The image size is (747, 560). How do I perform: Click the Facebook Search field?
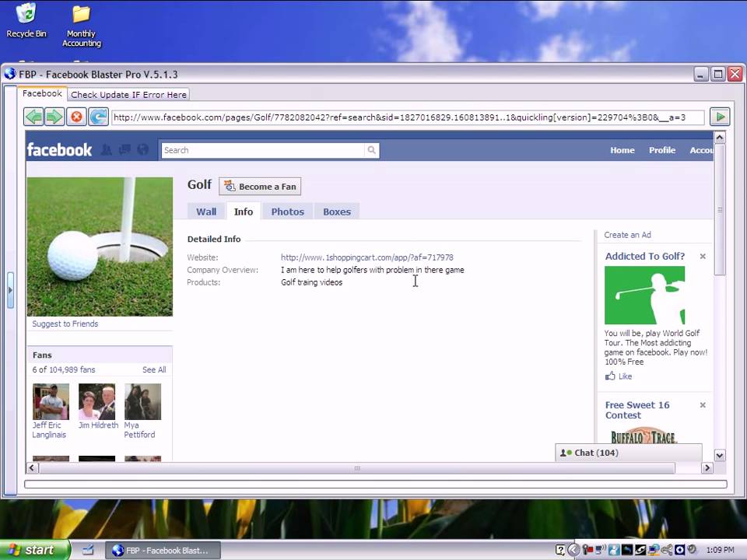click(x=263, y=150)
